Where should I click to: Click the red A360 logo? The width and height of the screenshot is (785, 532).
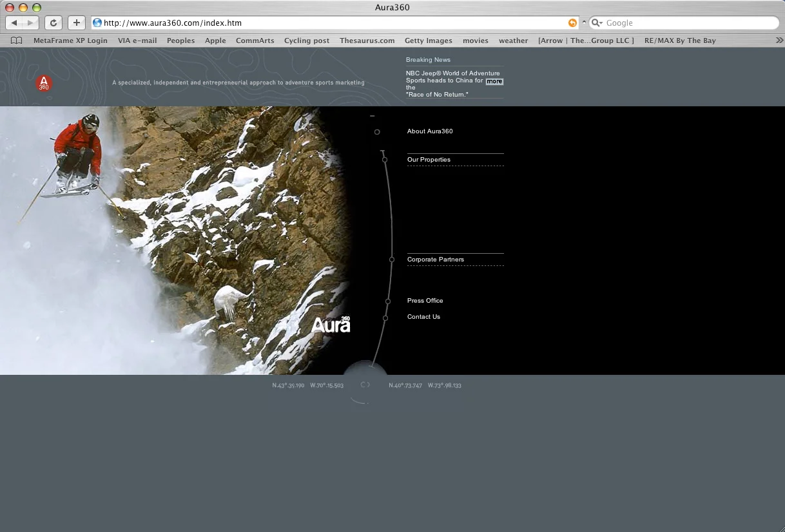[x=44, y=84]
